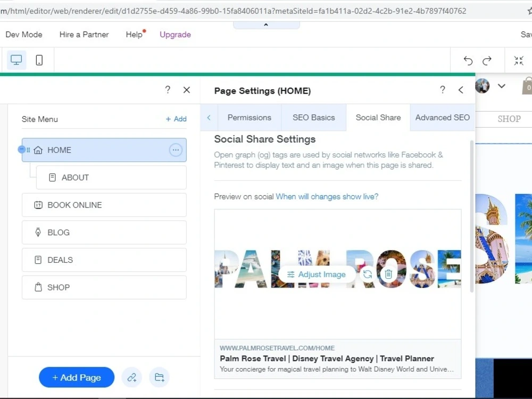Click SHOP in the site preview navigation
This screenshot has width=532, height=399.
[509, 119]
